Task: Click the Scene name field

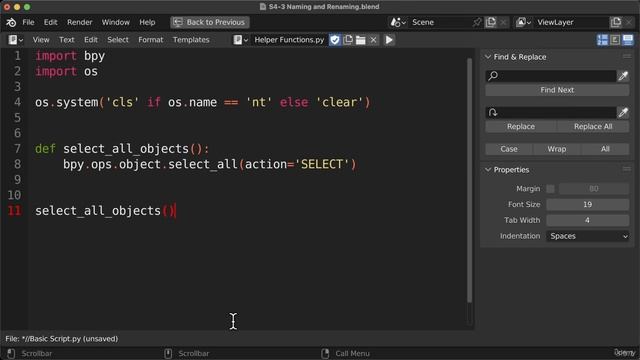Action: [440, 22]
